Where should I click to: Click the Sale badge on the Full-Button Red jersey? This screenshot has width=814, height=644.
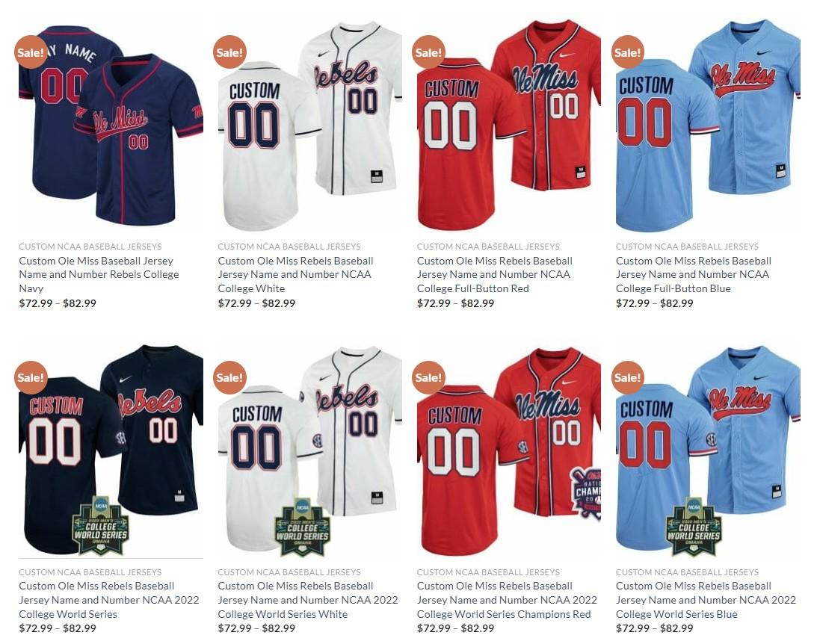click(x=428, y=52)
